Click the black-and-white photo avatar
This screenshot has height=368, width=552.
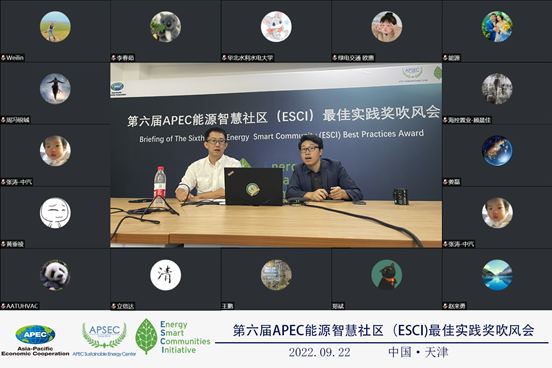click(x=497, y=89)
